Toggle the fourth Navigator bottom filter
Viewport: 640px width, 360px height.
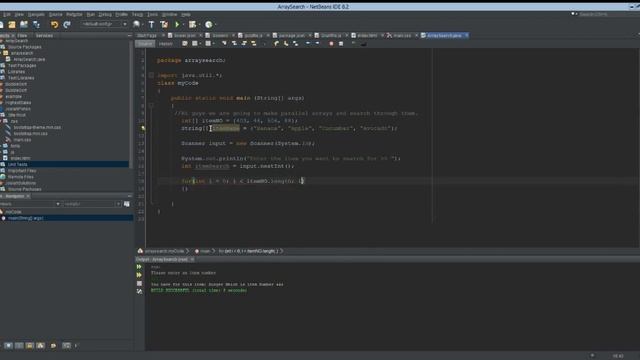coord(40,345)
